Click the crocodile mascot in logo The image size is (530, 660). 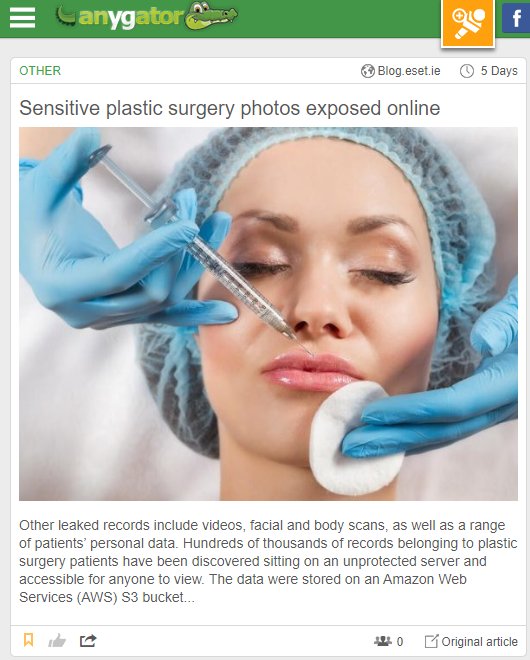pos(211,16)
